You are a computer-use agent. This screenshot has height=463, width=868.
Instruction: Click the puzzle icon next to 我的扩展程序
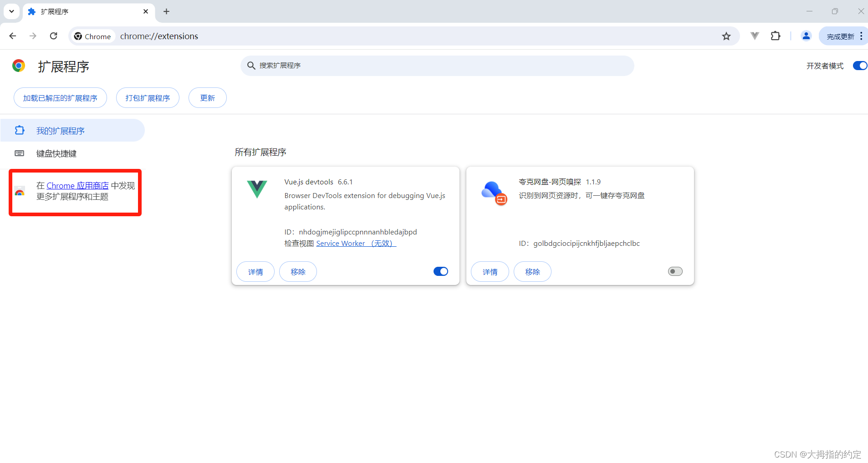19,131
